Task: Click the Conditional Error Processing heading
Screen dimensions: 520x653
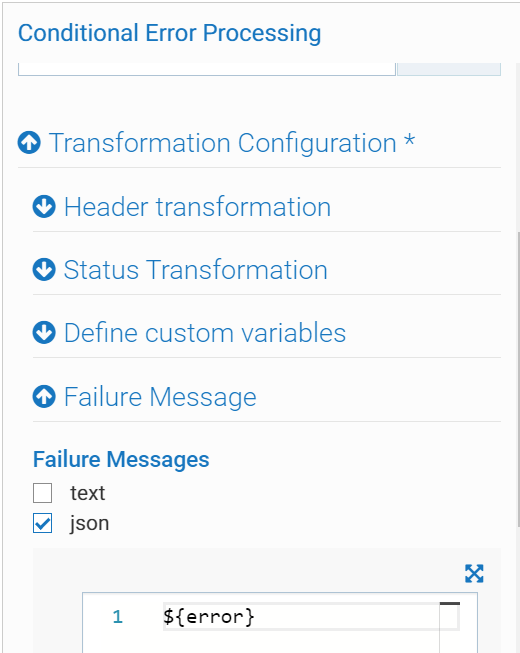Action: click(x=169, y=33)
